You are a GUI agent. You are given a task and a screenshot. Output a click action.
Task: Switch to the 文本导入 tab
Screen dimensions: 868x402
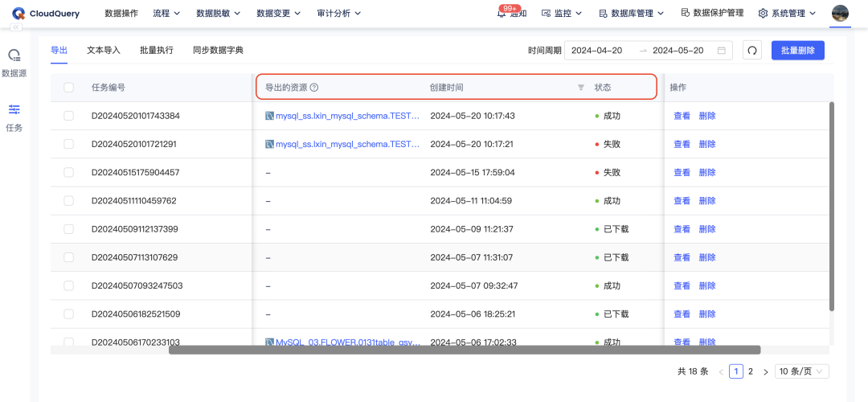104,51
